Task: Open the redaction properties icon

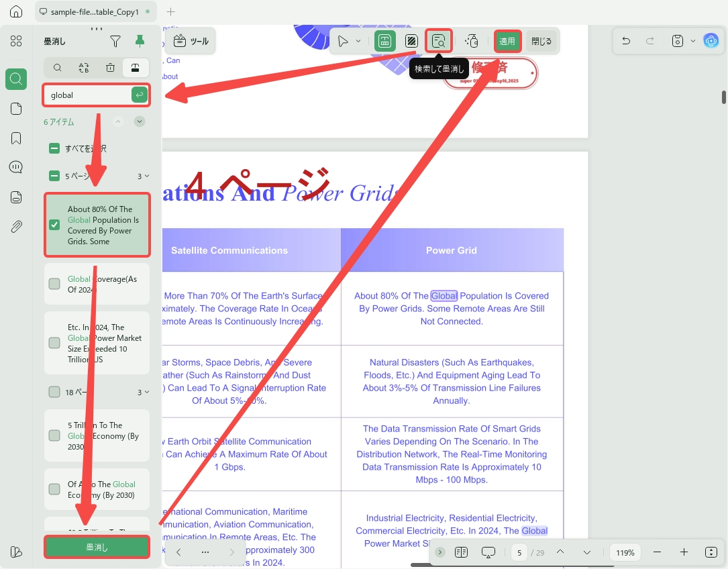Action: [472, 42]
